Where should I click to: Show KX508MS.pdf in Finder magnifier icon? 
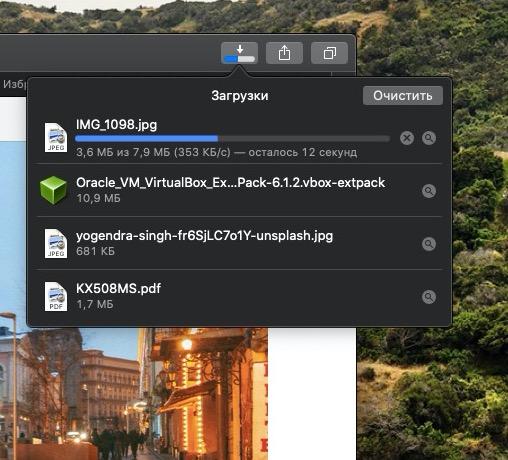429,297
